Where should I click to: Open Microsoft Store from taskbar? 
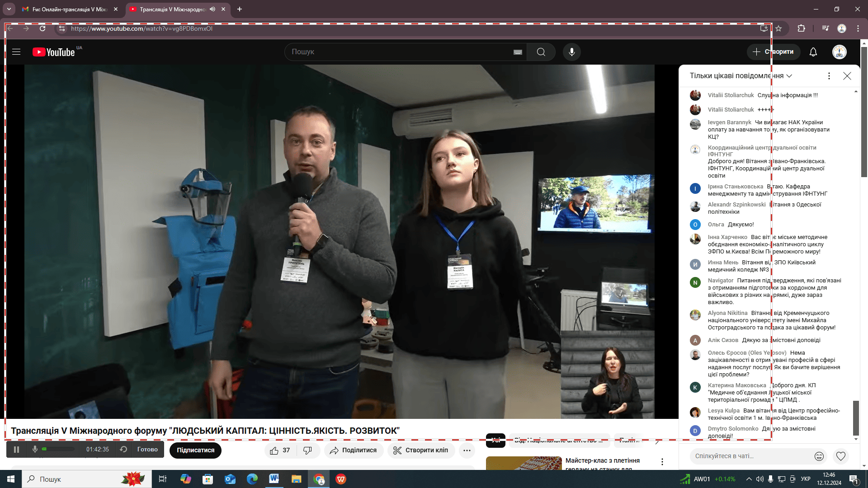pos(208,479)
